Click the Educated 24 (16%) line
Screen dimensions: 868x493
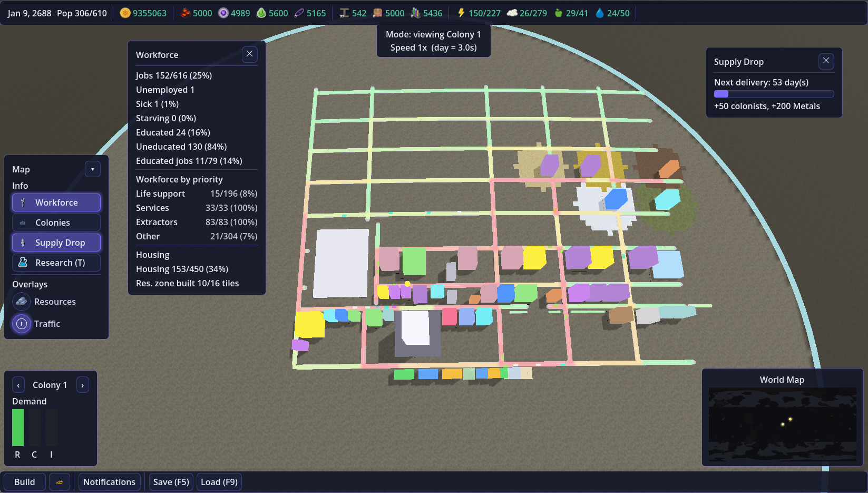tap(173, 132)
